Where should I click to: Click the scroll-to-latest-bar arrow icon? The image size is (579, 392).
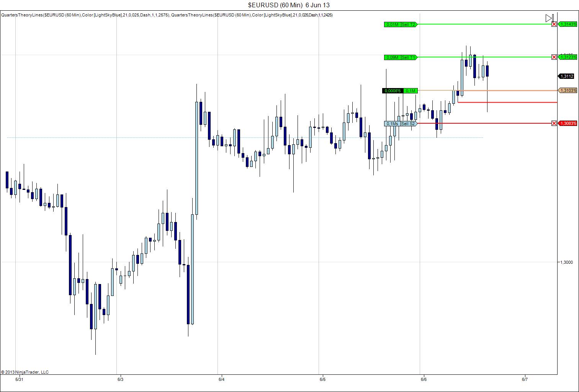550,18
